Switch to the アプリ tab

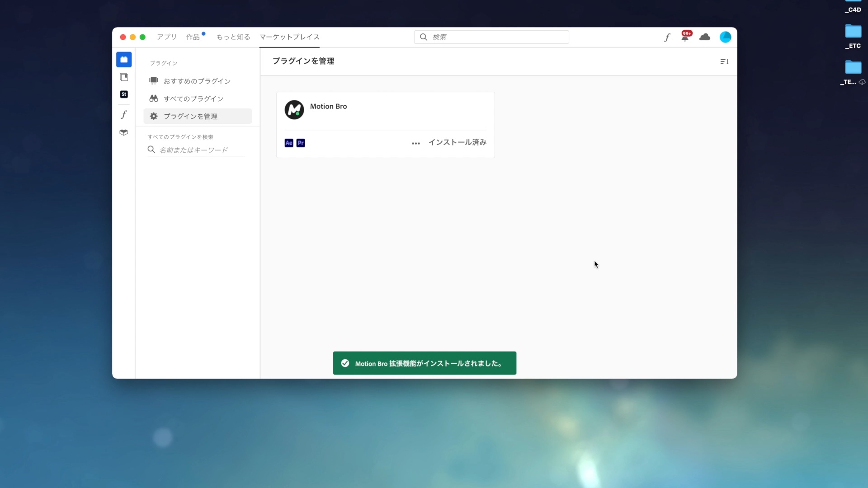pos(166,37)
